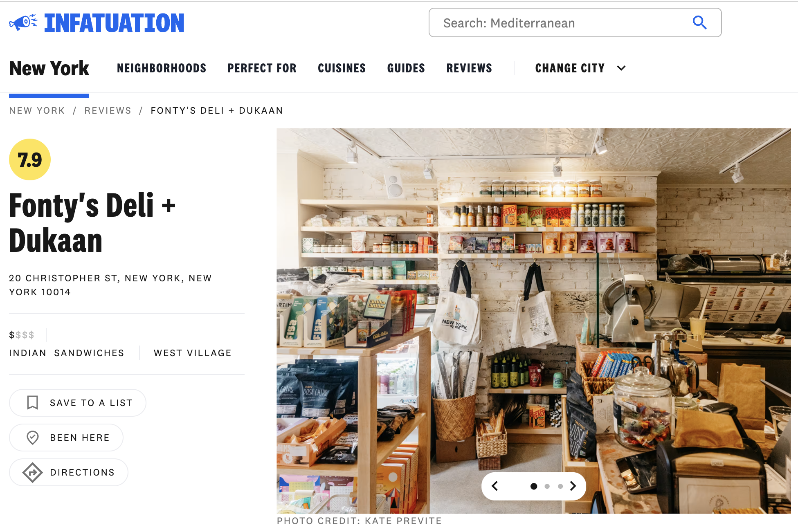The image size is (798, 532).
Task: Advance to next photo with right arrow
Action: tap(573, 486)
